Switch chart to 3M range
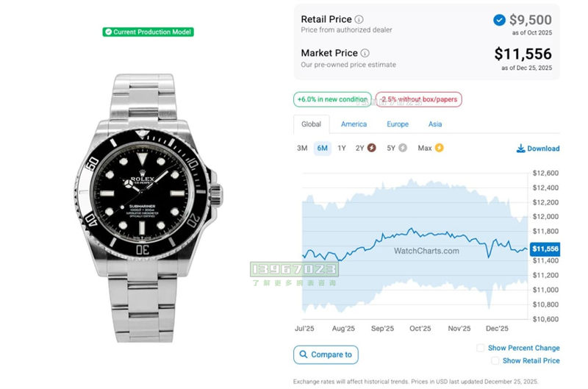This screenshot has width=588, height=389. (302, 148)
